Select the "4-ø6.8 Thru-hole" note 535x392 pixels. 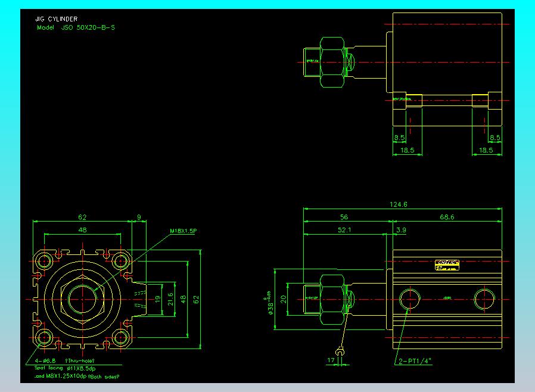(x=64, y=360)
